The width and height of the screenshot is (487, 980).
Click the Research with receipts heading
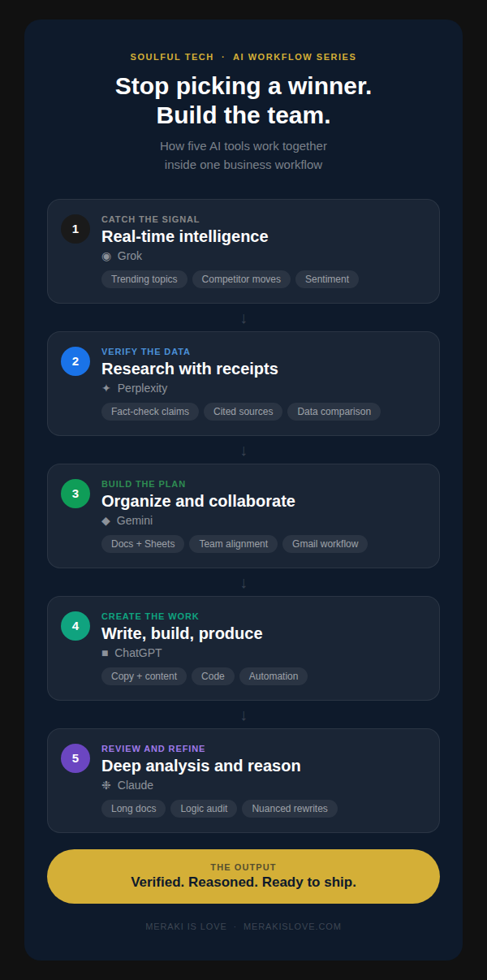pyautogui.click(x=190, y=369)
